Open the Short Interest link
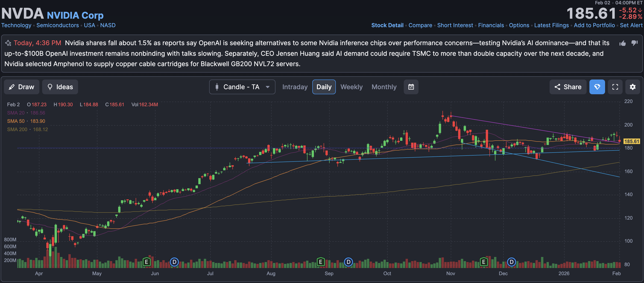This screenshot has height=283, width=644. 455,25
